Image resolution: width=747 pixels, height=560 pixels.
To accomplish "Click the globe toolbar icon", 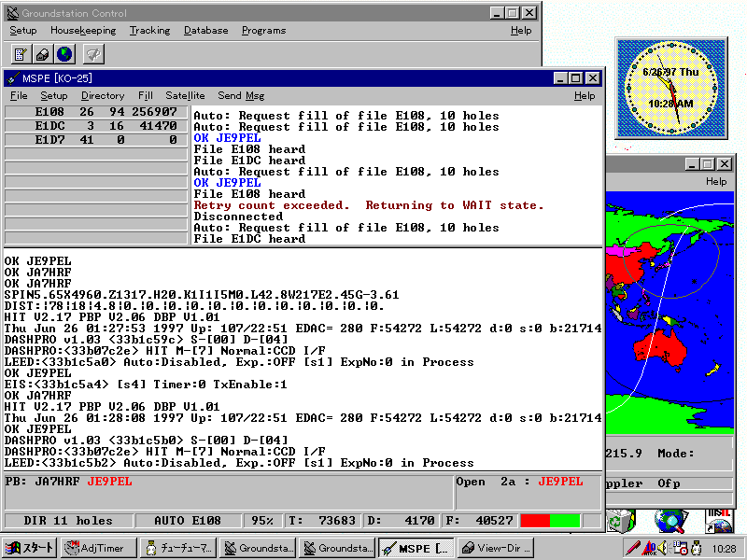I will pos(64,54).
